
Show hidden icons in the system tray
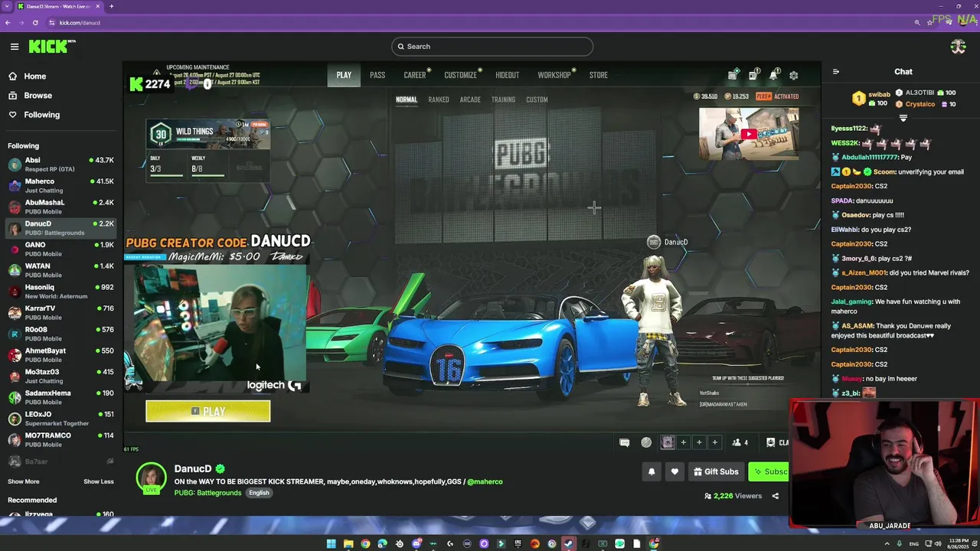coord(887,544)
